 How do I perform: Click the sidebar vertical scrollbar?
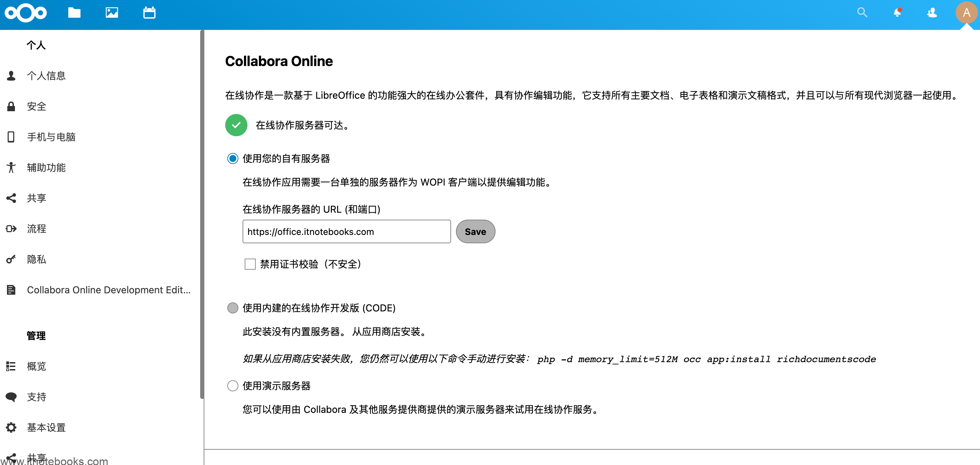click(202, 214)
